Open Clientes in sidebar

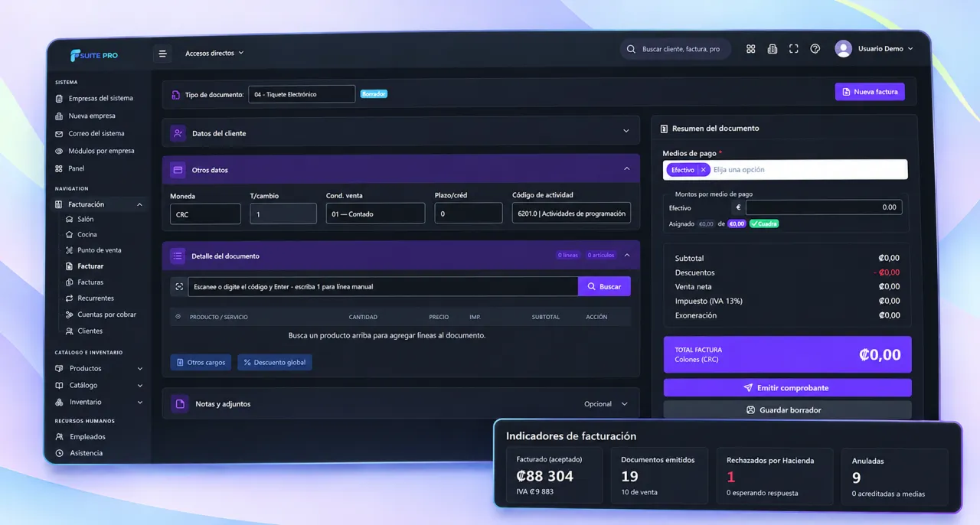click(84, 331)
